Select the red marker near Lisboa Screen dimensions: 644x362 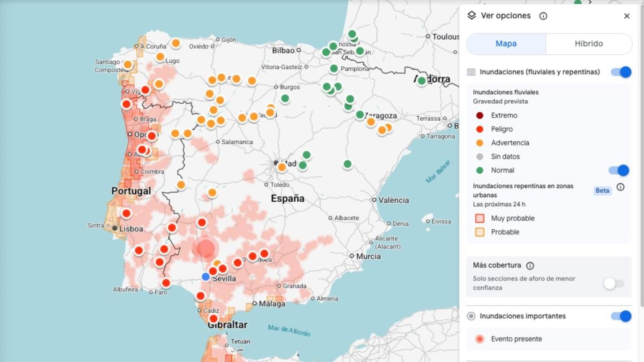click(126, 213)
